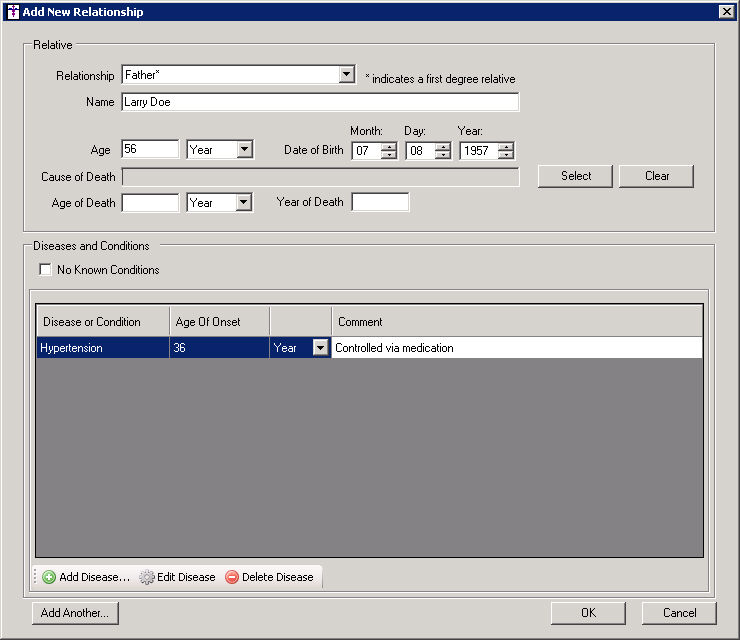The image size is (740, 640).
Task: Increase the birth Year spinner value
Action: pos(506,146)
